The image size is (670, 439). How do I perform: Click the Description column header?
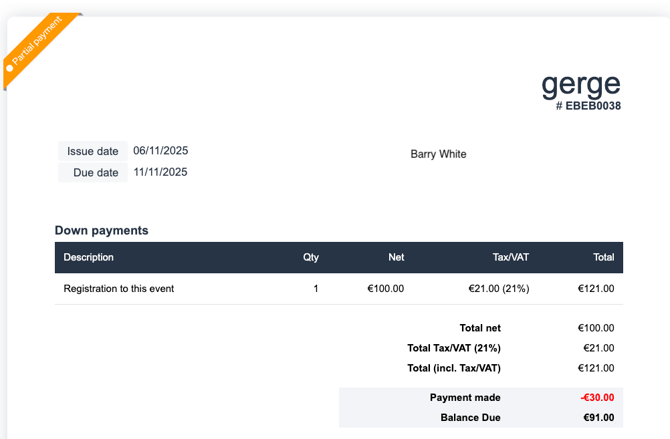[x=89, y=257]
